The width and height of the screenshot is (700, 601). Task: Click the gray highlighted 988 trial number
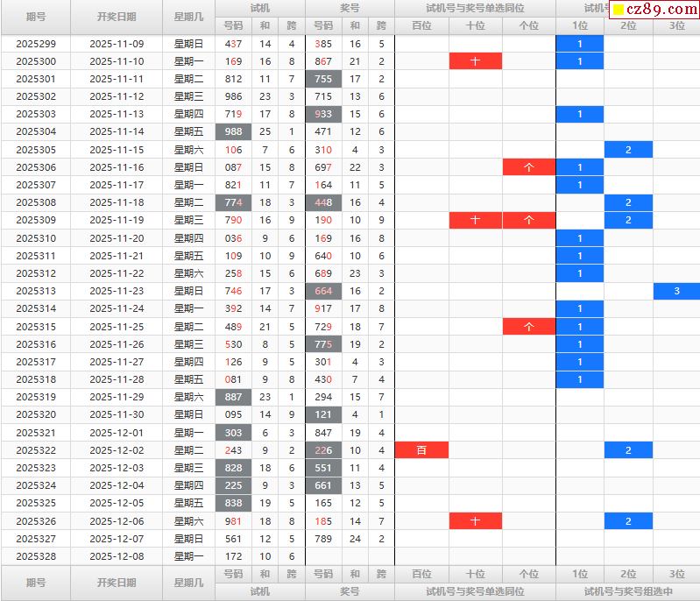point(234,132)
